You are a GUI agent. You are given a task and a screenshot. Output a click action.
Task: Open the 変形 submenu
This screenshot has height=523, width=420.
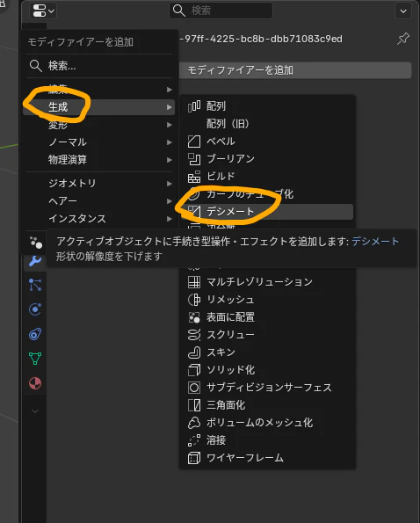[x=99, y=125]
